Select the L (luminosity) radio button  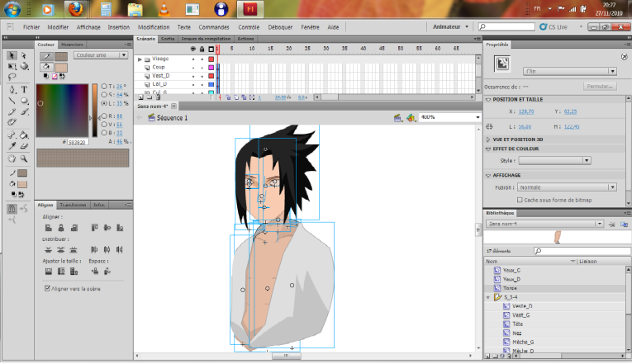[x=104, y=103]
